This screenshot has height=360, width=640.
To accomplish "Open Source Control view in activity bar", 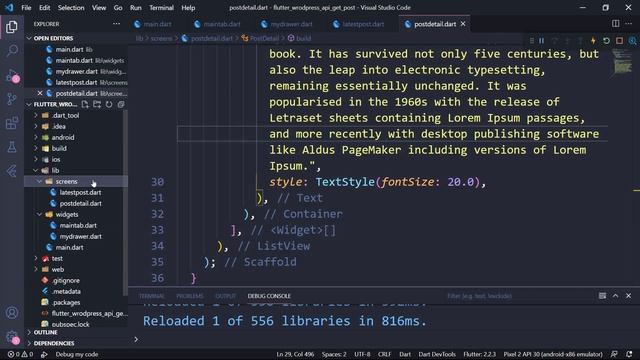I will 12,99.
